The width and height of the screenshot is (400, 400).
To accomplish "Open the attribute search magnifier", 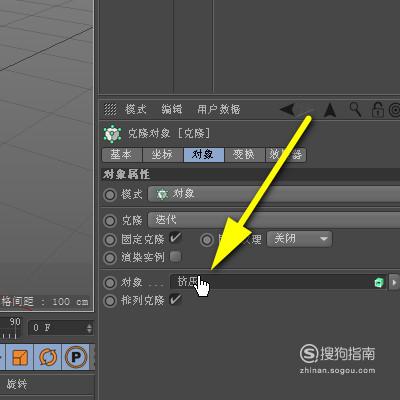I will coord(355,109).
